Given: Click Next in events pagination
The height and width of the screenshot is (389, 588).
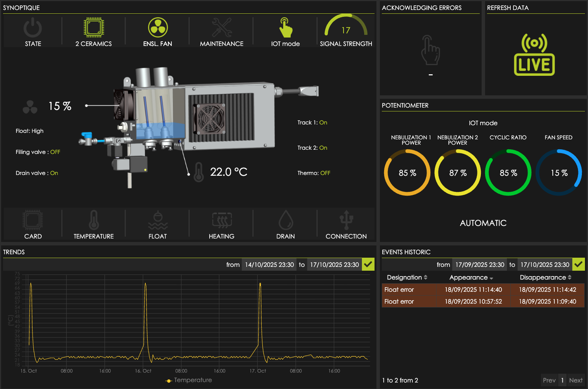Looking at the screenshot, I should coord(576,380).
